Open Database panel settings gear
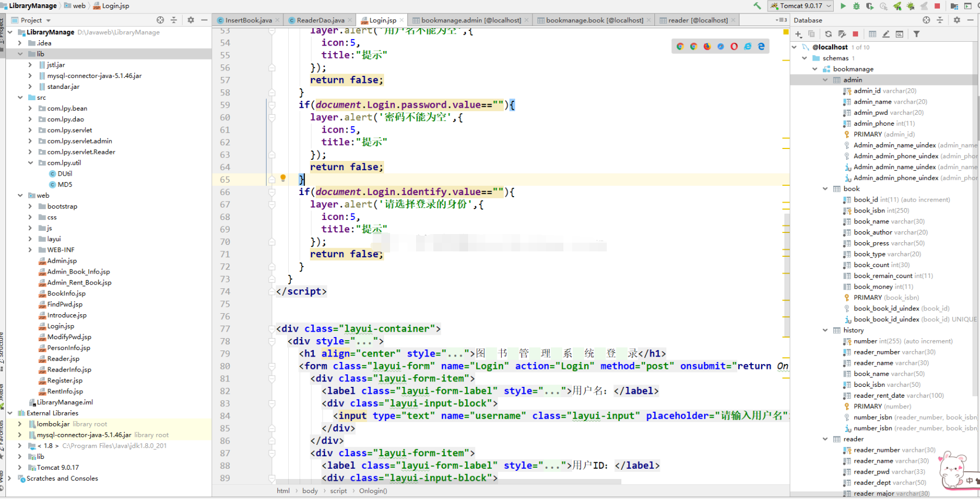The image size is (980, 499). [x=957, y=20]
